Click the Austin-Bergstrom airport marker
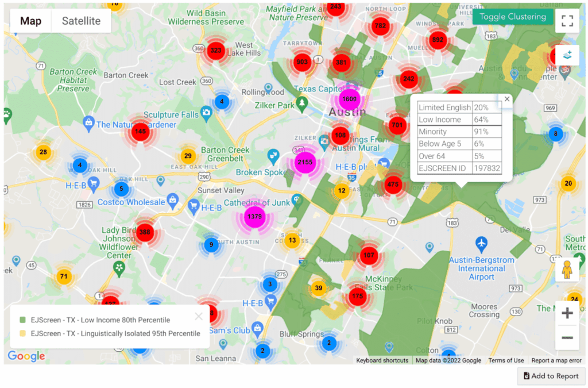Screen dimensions: 588x388 (x=482, y=243)
